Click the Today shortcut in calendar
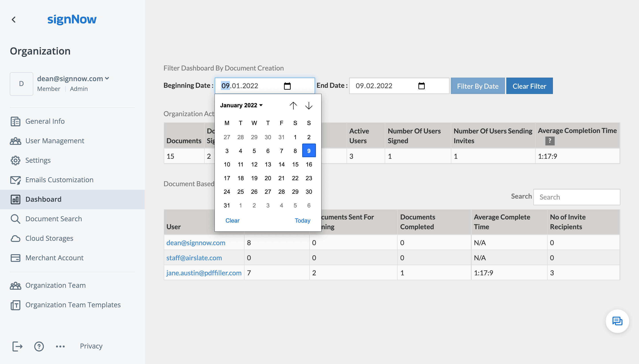The image size is (639, 364). tap(303, 220)
